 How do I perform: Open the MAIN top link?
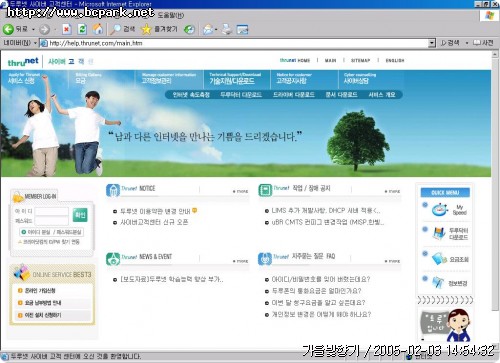pos(330,60)
